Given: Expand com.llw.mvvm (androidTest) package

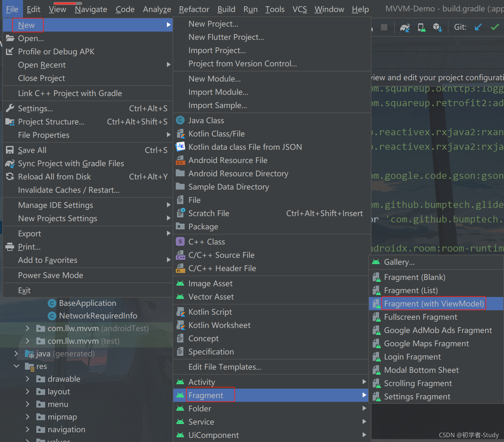Looking at the screenshot, I should (27, 328).
